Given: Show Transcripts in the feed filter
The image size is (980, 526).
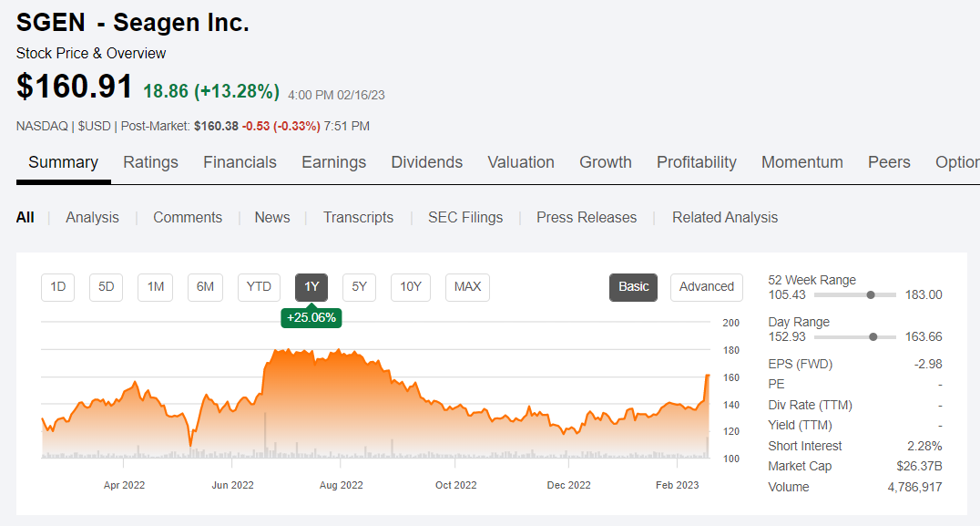Looking at the screenshot, I should [x=358, y=217].
